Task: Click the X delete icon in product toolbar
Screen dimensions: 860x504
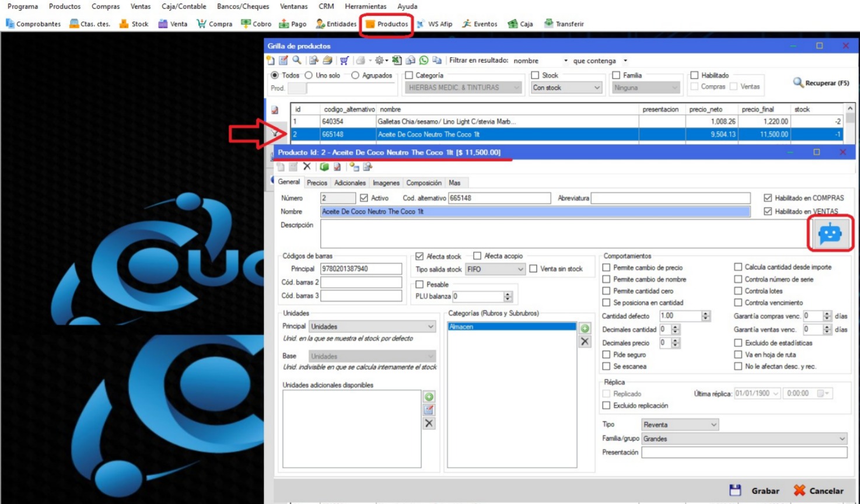Action: point(307,167)
